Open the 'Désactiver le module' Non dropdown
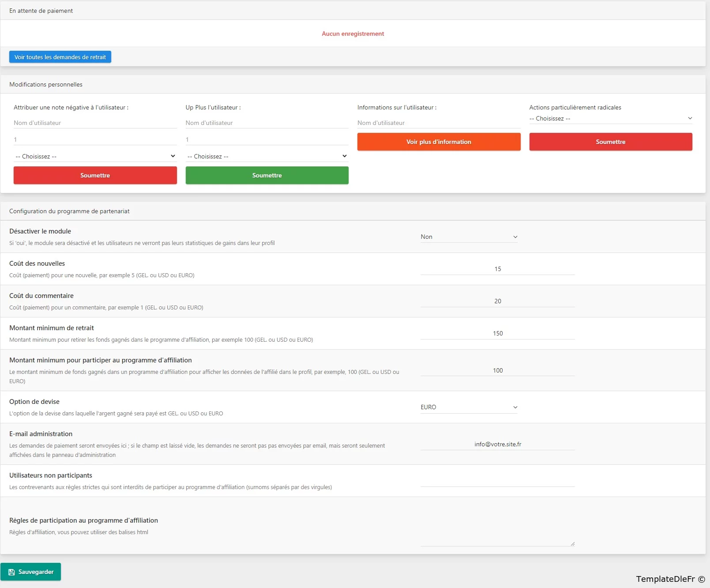Image resolution: width=710 pixels, height=588 pixels. (469, 237)
